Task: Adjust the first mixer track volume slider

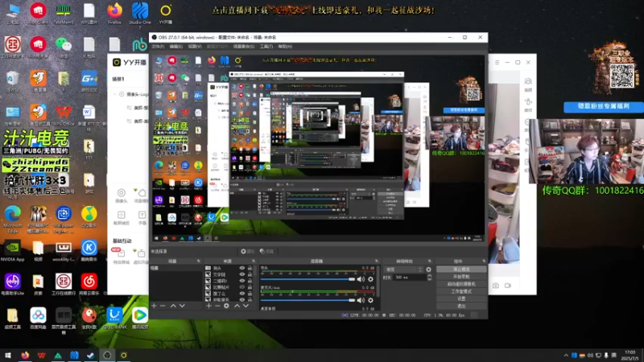Action: (x=308, y=279)
